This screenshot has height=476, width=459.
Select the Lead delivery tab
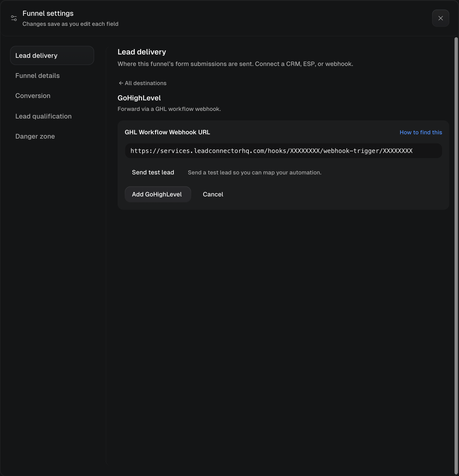[52, 56]
